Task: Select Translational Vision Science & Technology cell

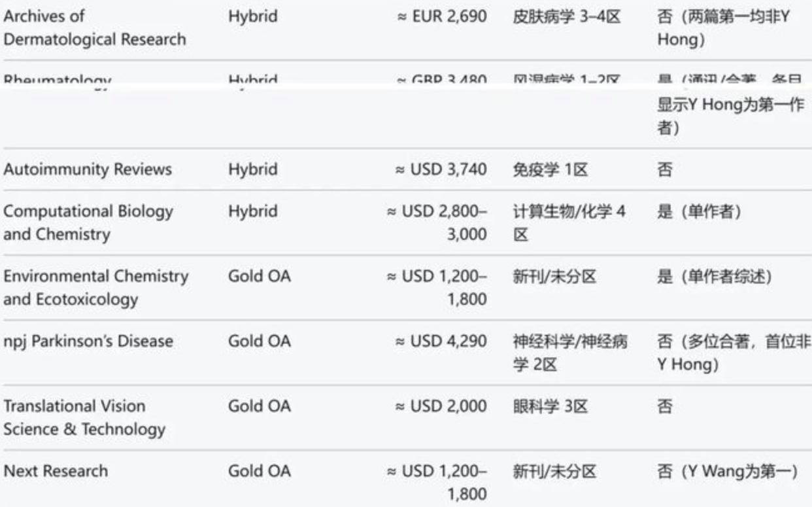Action: pos(84,417)
